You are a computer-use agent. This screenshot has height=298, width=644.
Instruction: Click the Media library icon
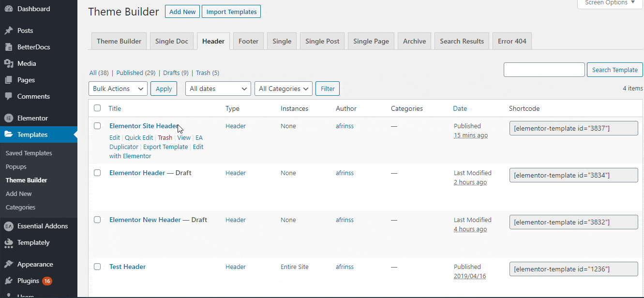click(9, 63)
